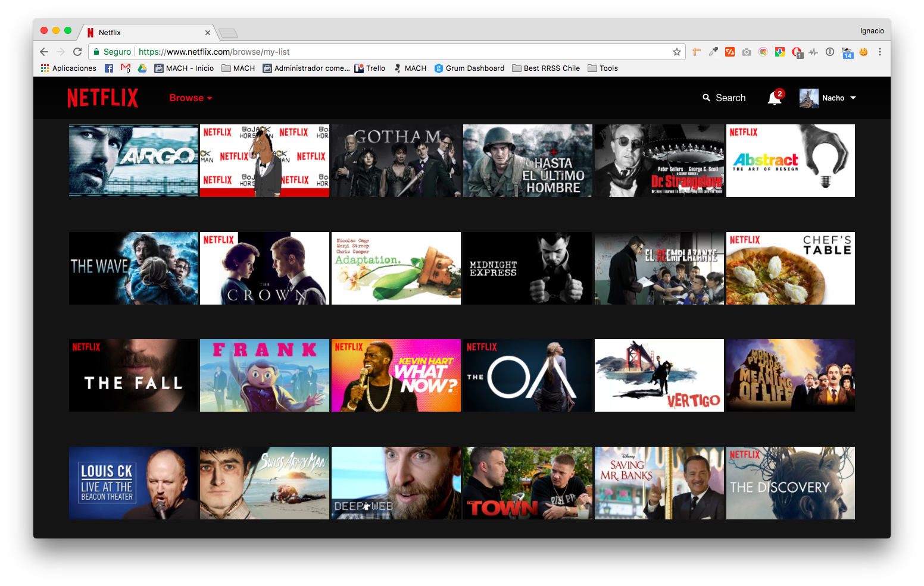Viewport: 924px width, 586px height.
Task: Open the Tools bookmarks folder
Action: click(603, 68)
